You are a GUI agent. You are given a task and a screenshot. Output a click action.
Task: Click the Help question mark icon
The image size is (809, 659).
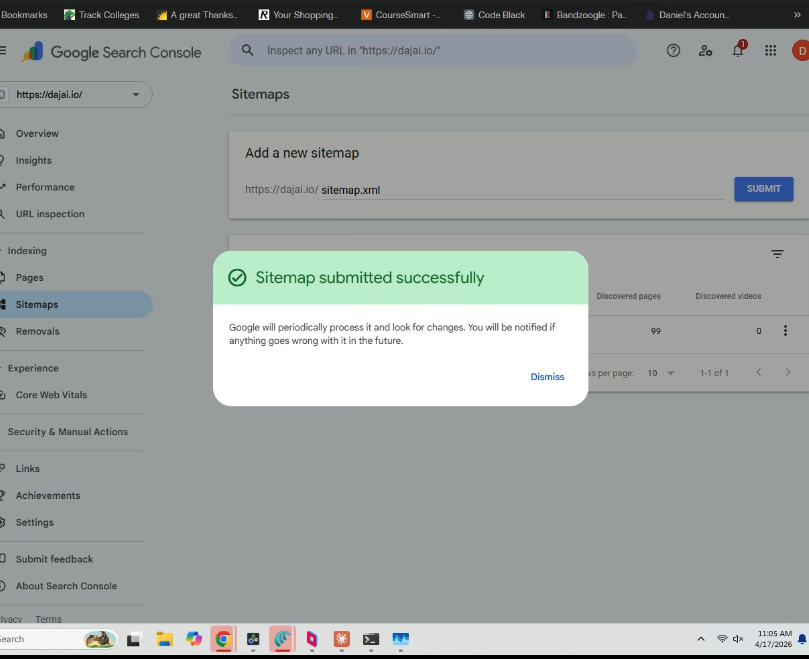coord(673,51)
